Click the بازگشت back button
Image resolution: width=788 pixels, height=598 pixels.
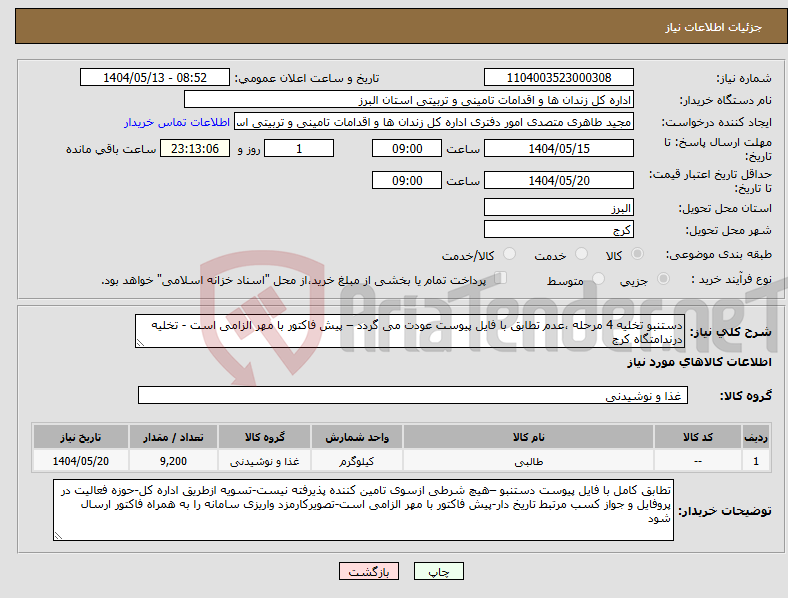tap(369, 571)
